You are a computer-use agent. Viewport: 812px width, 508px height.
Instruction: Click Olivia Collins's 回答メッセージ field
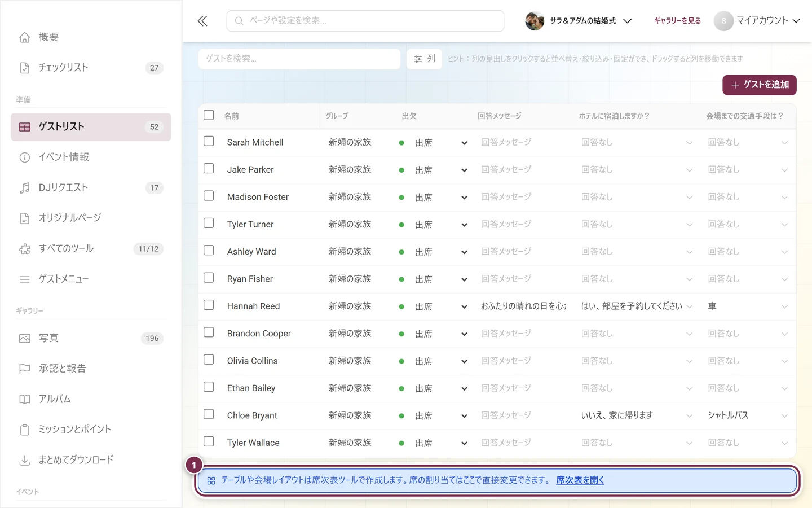coord(523,361)
